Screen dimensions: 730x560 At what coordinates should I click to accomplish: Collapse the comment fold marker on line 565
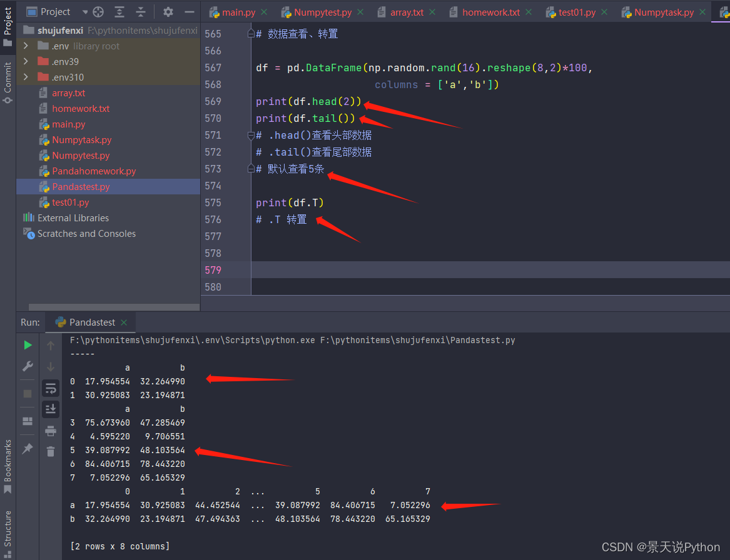point(251,34)
